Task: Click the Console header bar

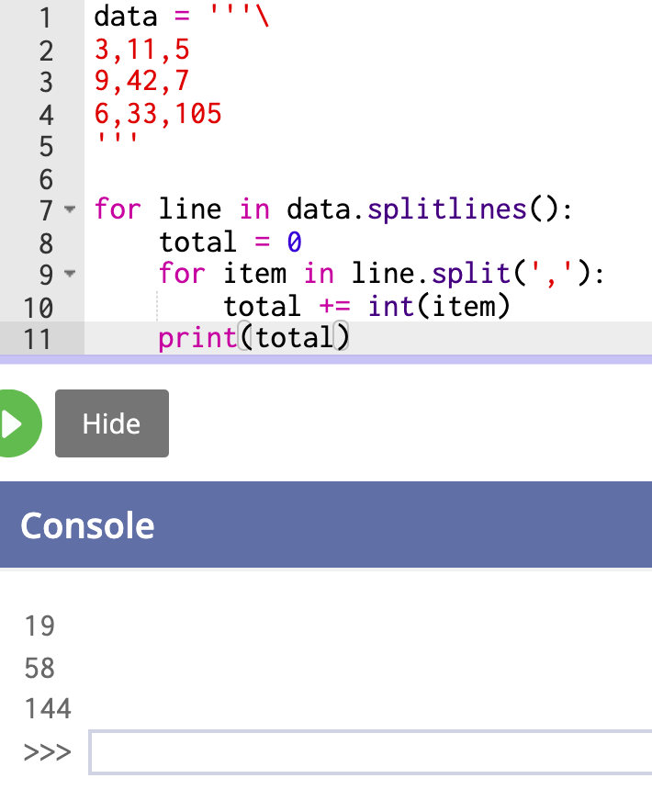Action: [x=326, y=524]
